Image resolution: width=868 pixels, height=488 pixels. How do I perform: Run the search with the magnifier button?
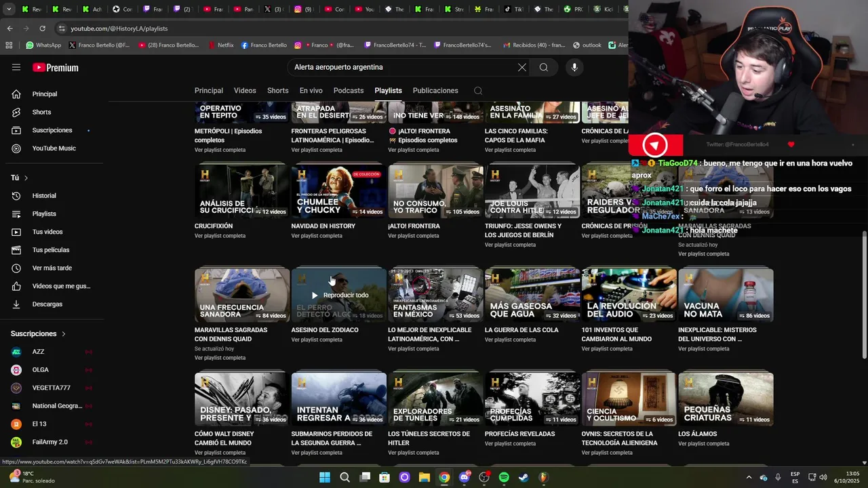544,67
